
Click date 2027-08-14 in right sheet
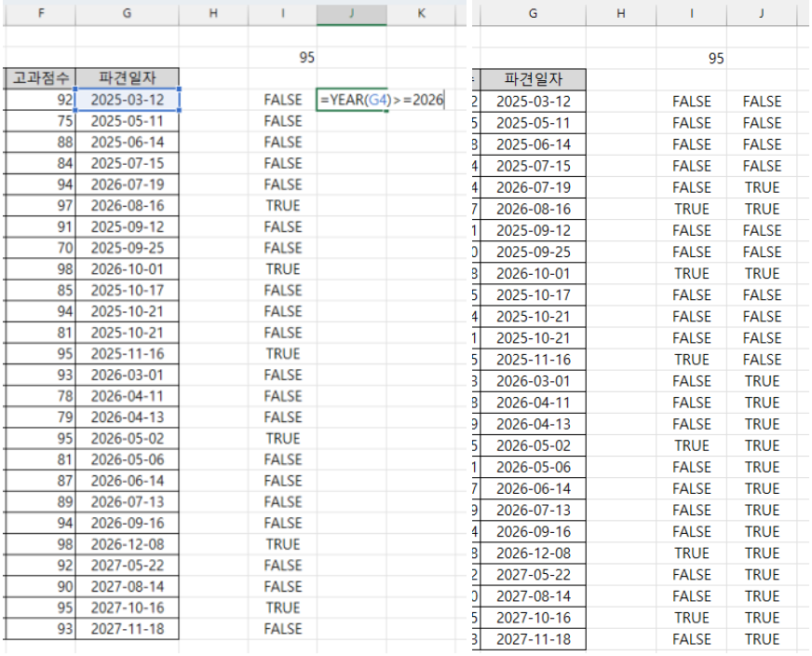click(x=534, y=595)
